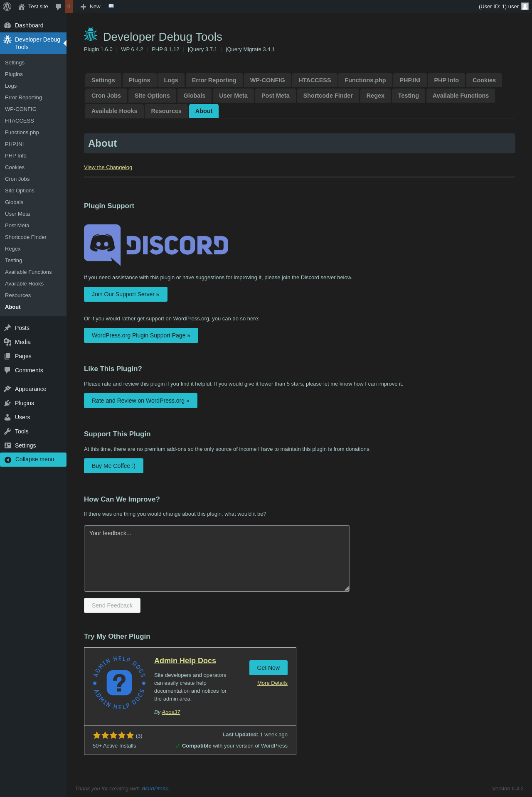Open the book icon in admin bar
The image size is (532, 797).
tap(111, 6)
